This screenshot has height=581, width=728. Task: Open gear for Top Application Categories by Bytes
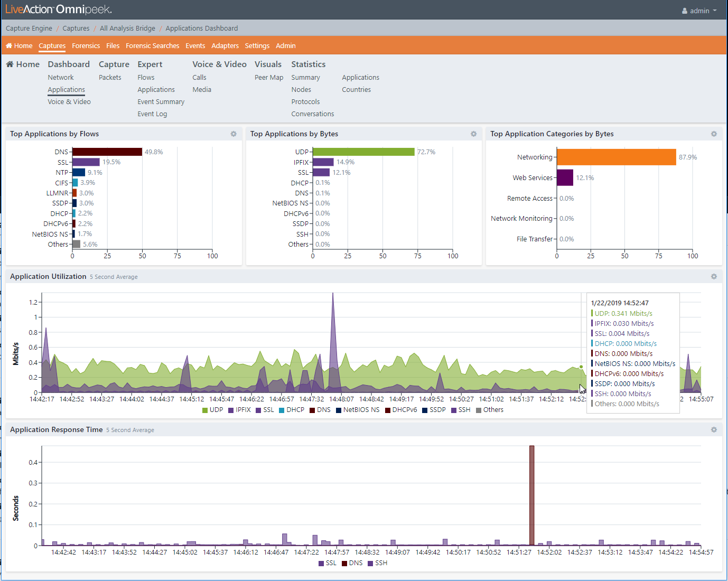tap(714, 134)
